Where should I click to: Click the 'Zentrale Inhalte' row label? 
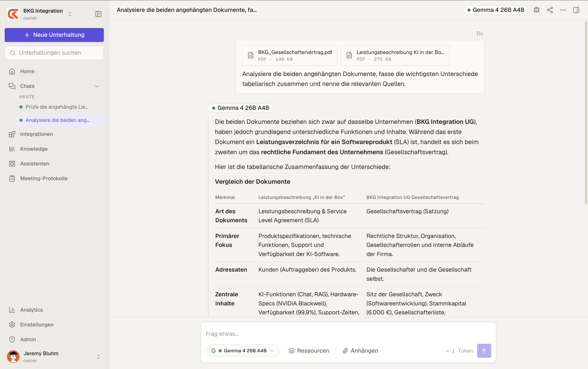[x=227, y=299]
